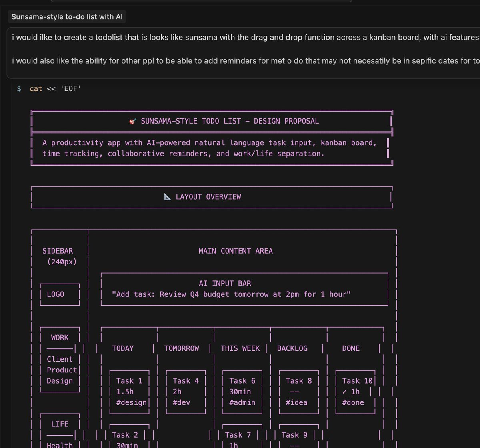The width and height of the screenshot is (480, 448).
Task: Collapse the BACKLOG column
Action: pyautogui.click(x=292, y=348)
